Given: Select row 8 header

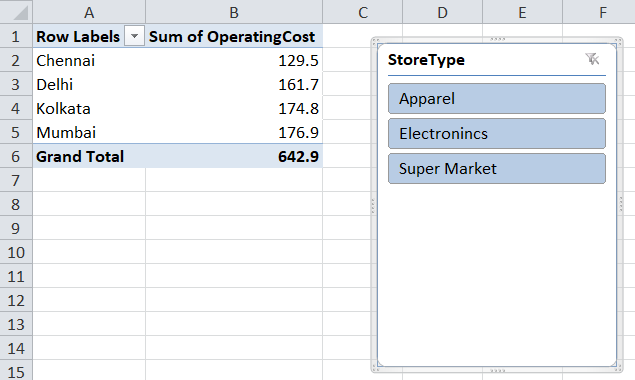Looking at the screenshot, I should pos(16,204).
